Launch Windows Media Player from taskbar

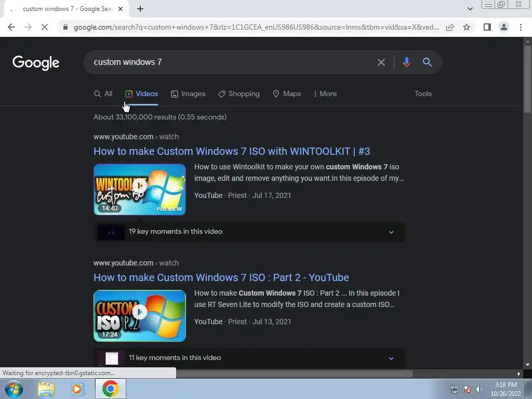(77, 389)
